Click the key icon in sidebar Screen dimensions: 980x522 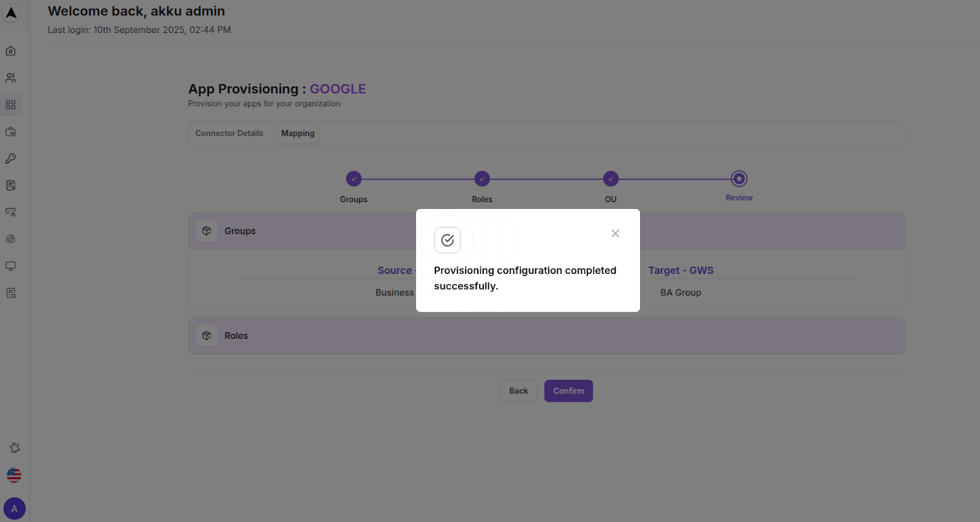(x=10, y=159)
